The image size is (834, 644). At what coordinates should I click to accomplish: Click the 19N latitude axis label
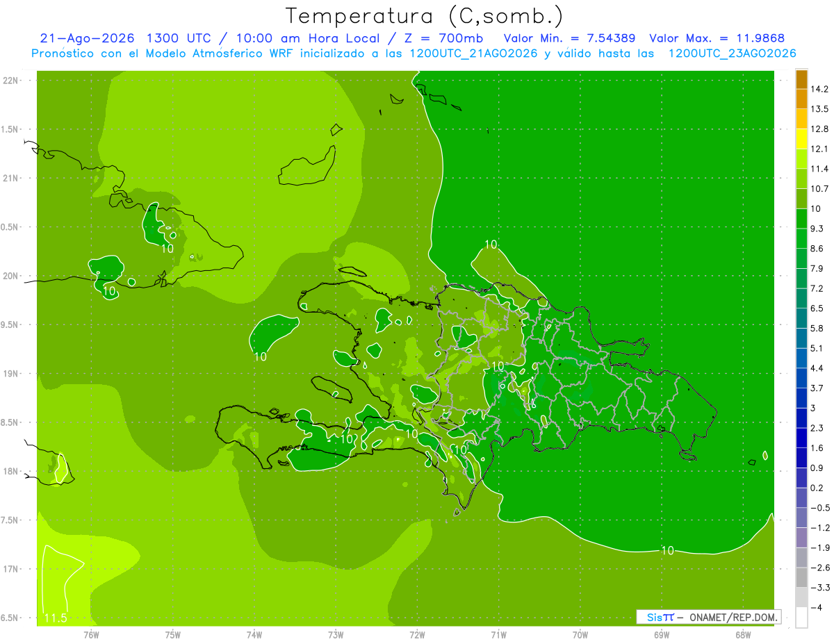pos(11,374)
